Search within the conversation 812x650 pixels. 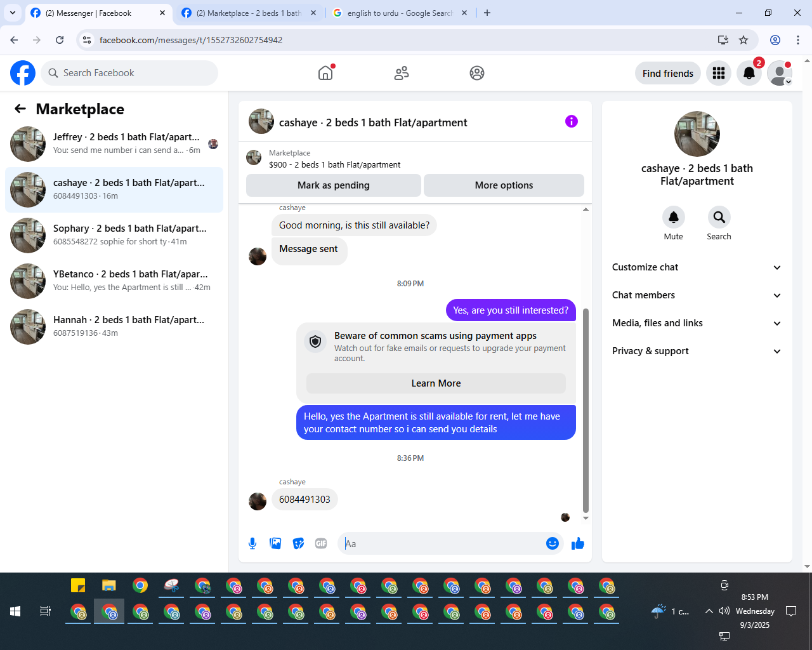coord(719,217)
